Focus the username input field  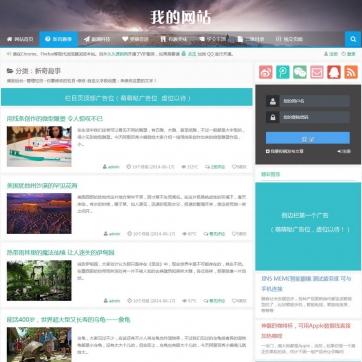click(x=315, y=101)
